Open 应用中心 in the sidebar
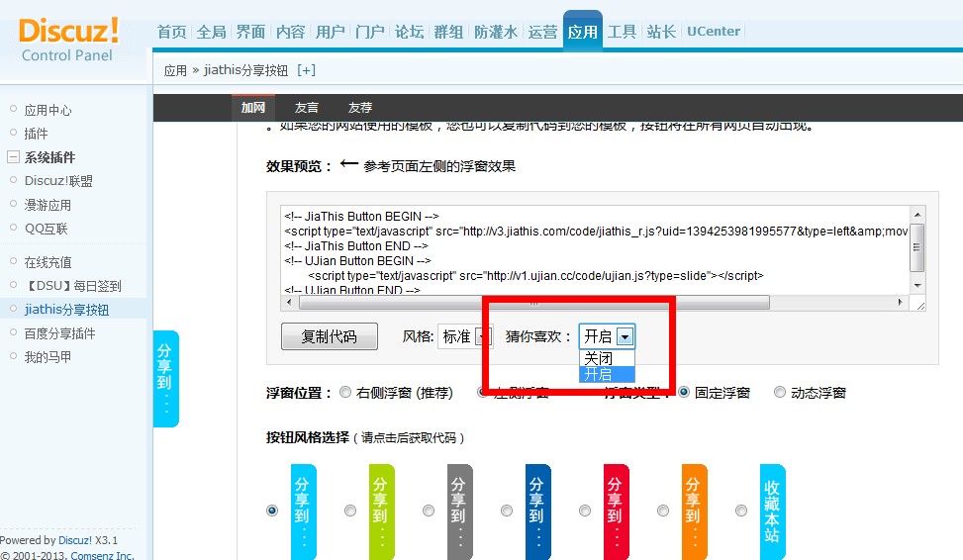 pos(48,110)
